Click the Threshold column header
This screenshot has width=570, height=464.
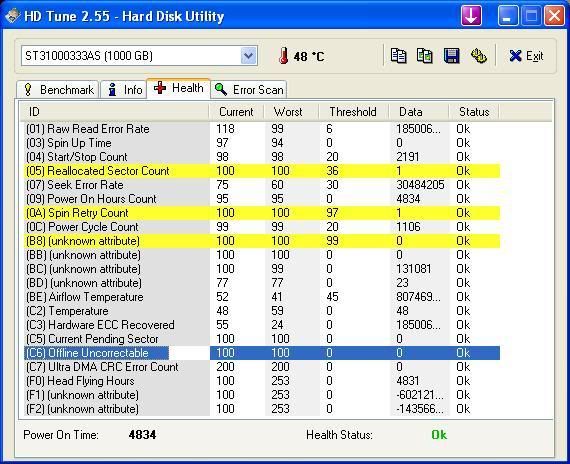coord(353,112)
